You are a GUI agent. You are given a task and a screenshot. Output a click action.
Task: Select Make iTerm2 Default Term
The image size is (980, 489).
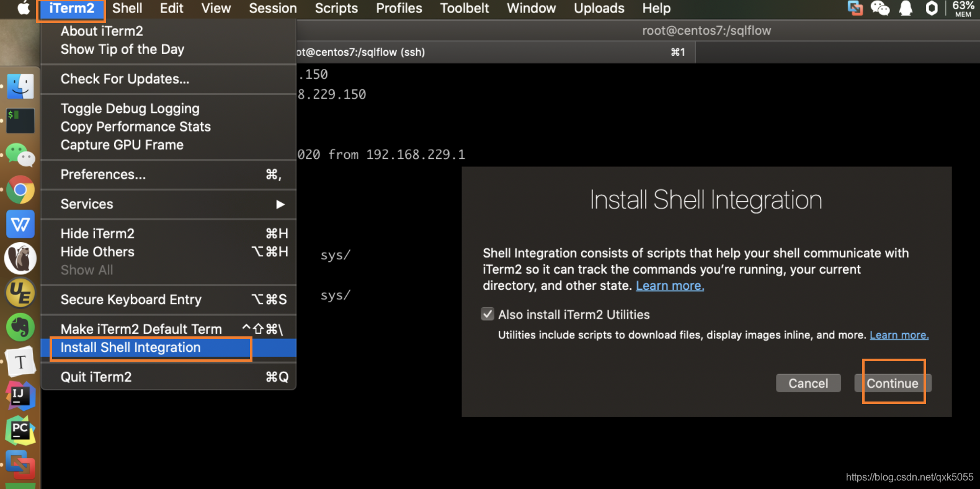pyautogui.click(x=169, y=329)
